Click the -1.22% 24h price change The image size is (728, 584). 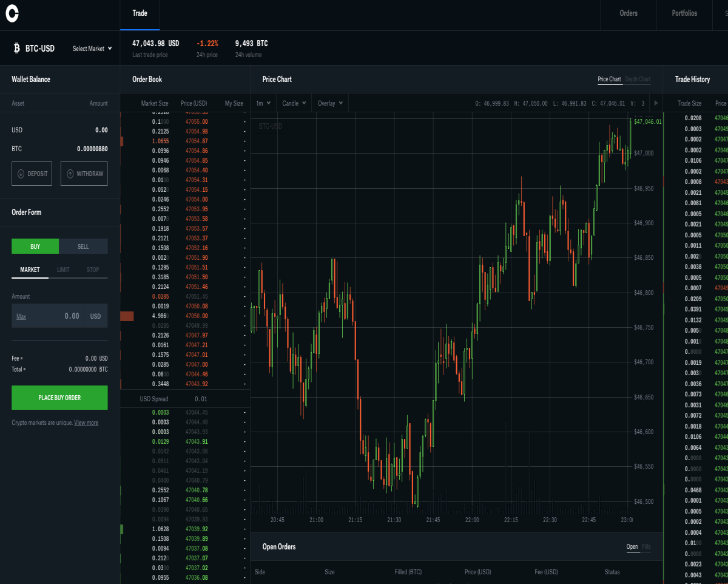207,44
